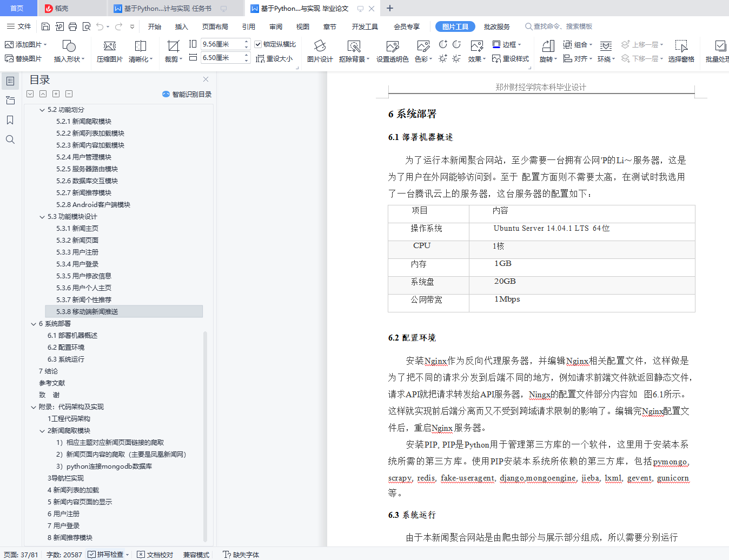This screenshot has width=729, height=560.
Task: Click the 智能识别目录 smart TOC button
Action: click(x=187, y=94)
